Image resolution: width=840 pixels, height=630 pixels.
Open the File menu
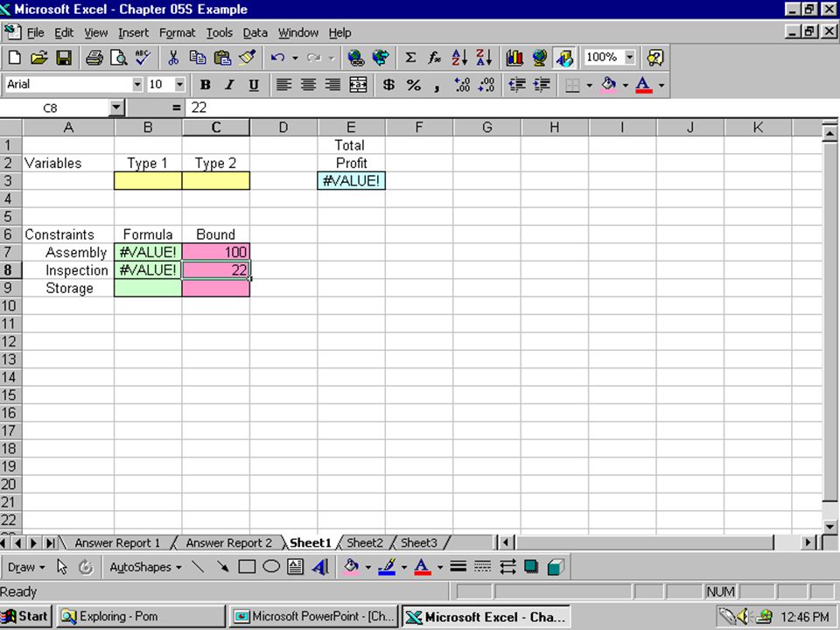pos(35,32)
